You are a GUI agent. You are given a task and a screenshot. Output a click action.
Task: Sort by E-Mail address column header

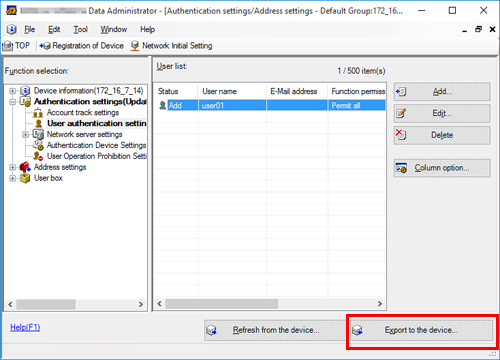click(x=297, y=91)
